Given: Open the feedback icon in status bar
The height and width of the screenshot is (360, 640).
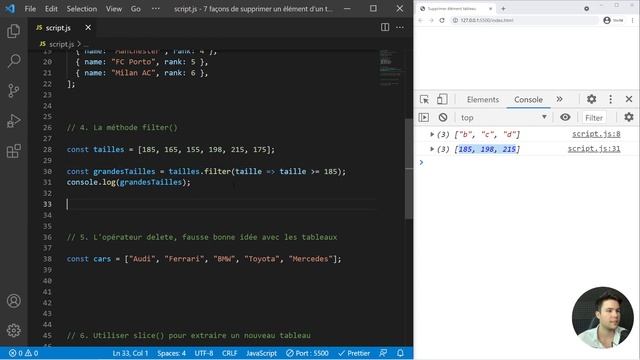Looking at the screenshot, I should pyautogui.click(x=383, y=353).
